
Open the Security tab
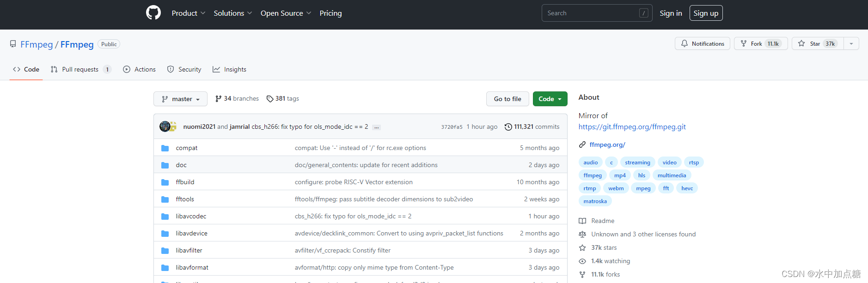pyautogui.click(x=184, y=69)
